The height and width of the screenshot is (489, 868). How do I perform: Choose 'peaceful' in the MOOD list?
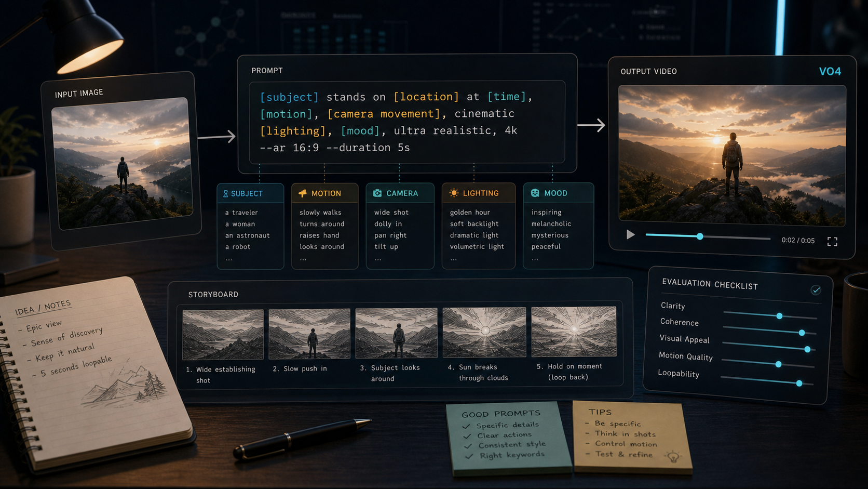point(546,247)
